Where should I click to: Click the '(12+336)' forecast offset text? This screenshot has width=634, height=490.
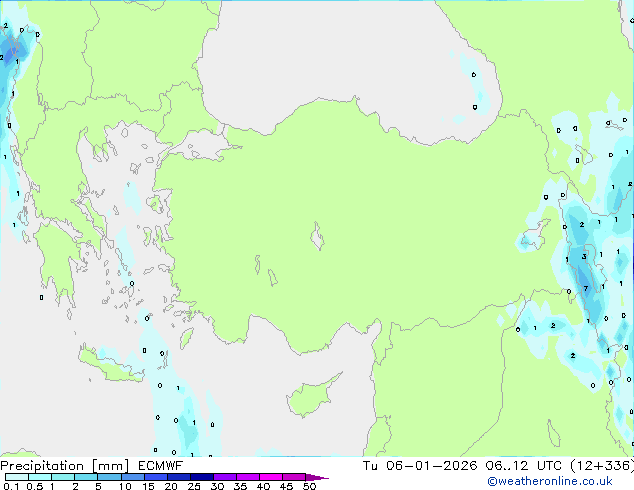(x=602, y=466)
